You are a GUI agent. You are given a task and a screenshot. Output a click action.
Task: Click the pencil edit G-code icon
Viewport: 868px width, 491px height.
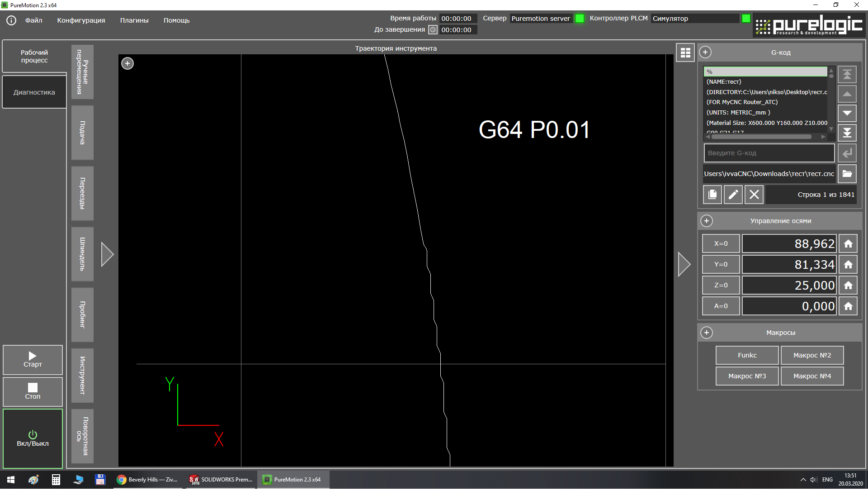(733, 195)
